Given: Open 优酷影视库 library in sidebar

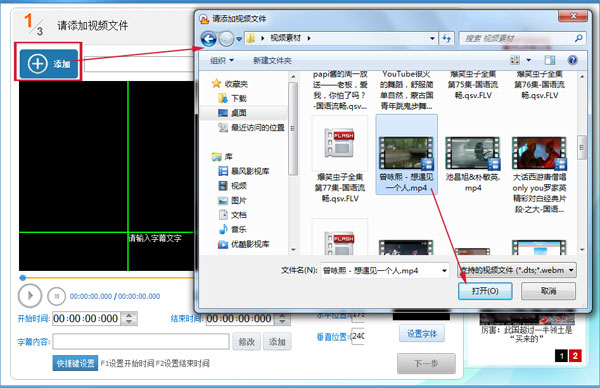Looking at the screenshot, I should click(244, 244).
